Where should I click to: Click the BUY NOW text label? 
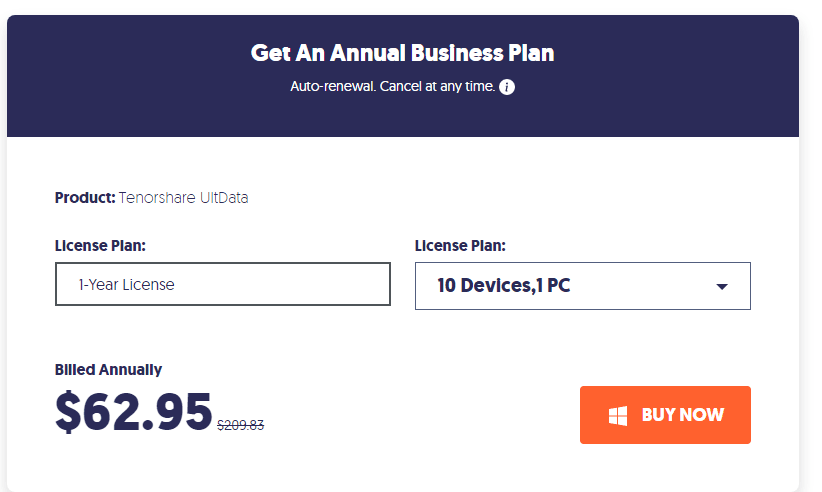point(683,415)
